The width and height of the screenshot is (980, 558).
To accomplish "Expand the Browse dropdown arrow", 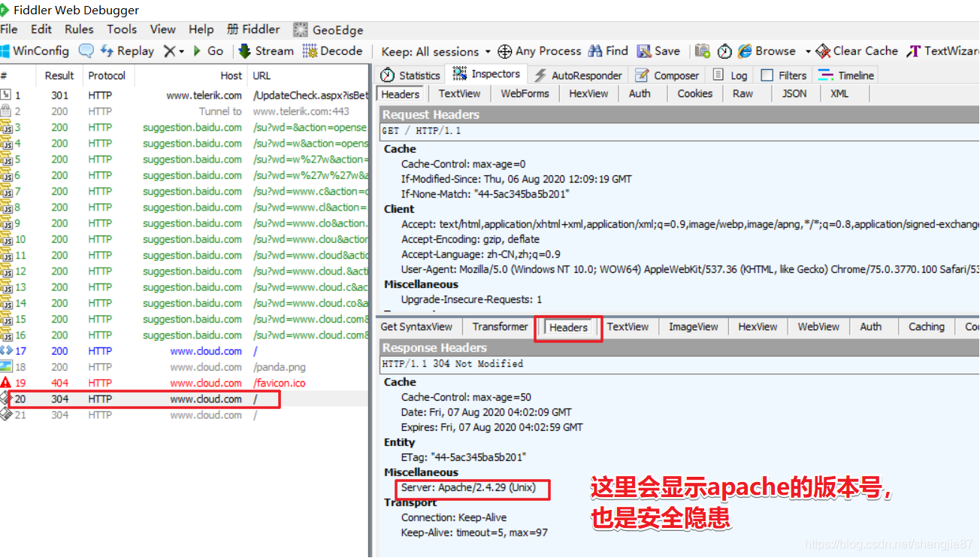I will click(x=808, y=51).
